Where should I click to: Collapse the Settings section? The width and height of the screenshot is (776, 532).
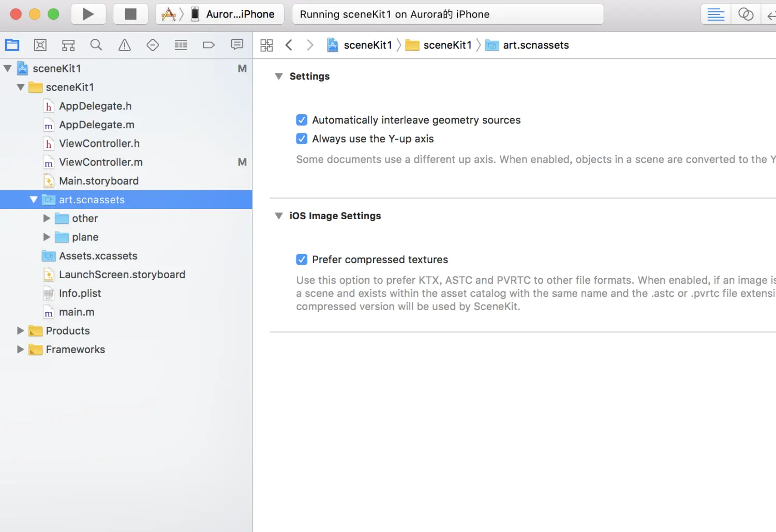279,77
